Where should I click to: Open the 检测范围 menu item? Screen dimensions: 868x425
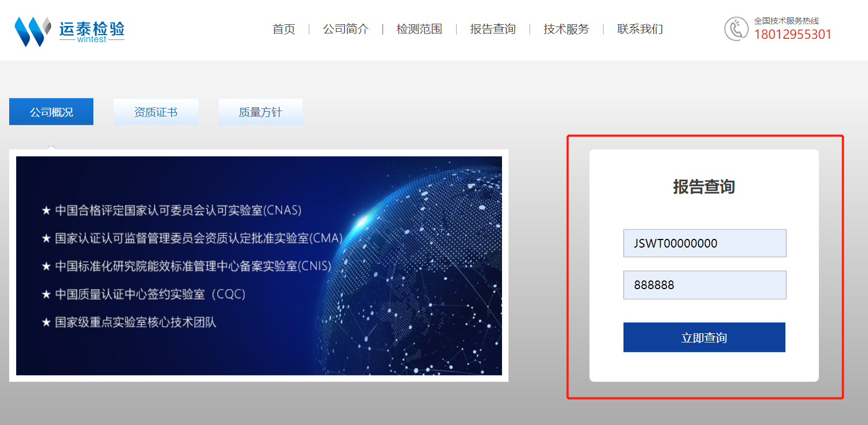click(419, 29)
